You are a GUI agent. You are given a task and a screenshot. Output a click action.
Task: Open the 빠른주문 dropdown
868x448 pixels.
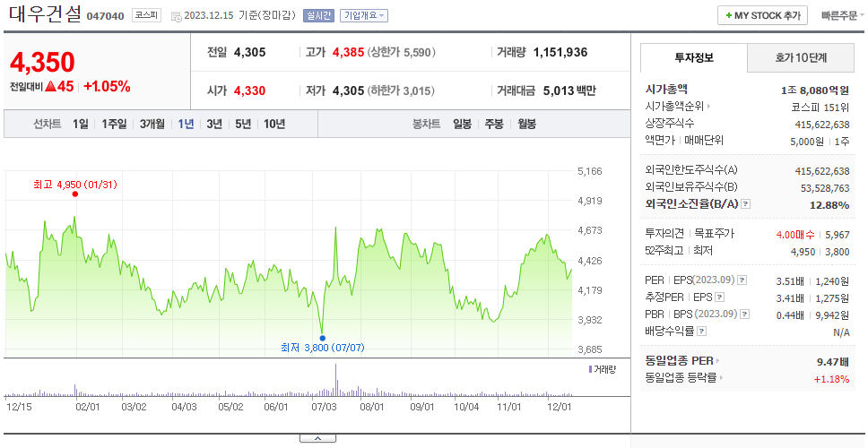(x=843, y=15)
